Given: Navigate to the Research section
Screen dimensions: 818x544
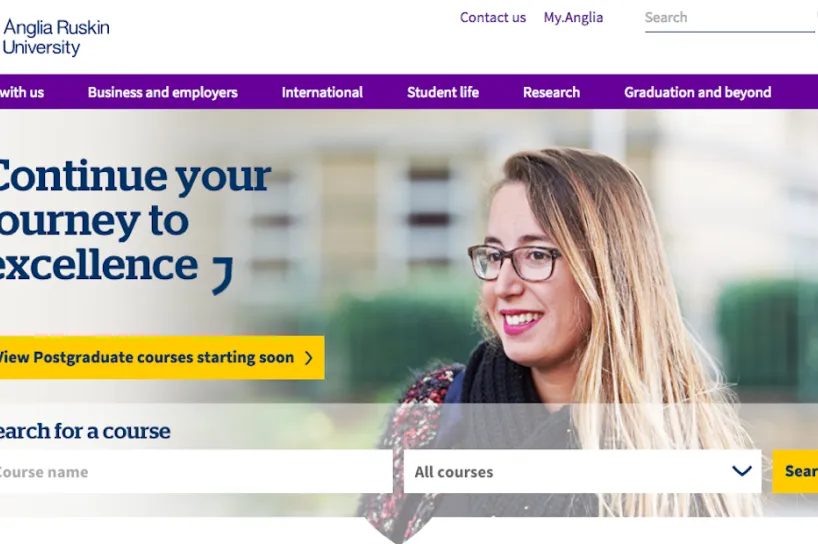Looking at the screenshot, I should (551, 92).
